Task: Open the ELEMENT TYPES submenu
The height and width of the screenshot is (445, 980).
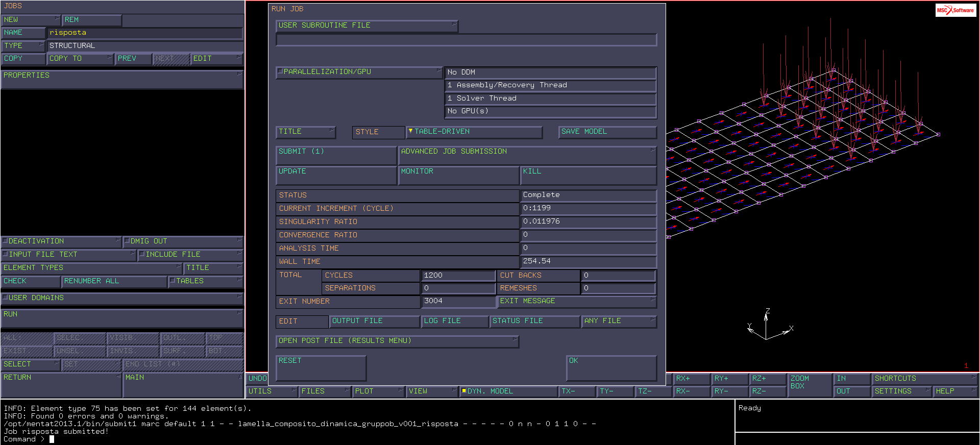Action: click(x=91, y=268)
